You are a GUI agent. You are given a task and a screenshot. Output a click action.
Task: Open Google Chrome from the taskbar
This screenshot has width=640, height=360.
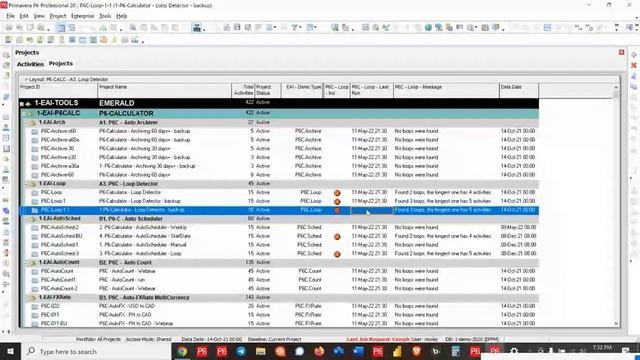pyautogui.click(x=182, y=351)
